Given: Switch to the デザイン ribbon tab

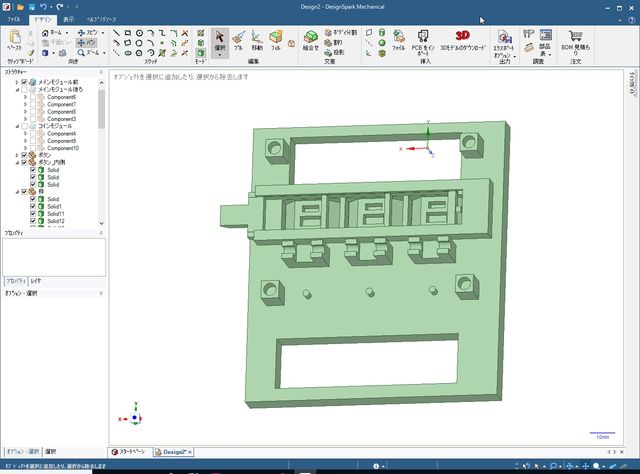Looking at the screenshot, I should point(42,19).
